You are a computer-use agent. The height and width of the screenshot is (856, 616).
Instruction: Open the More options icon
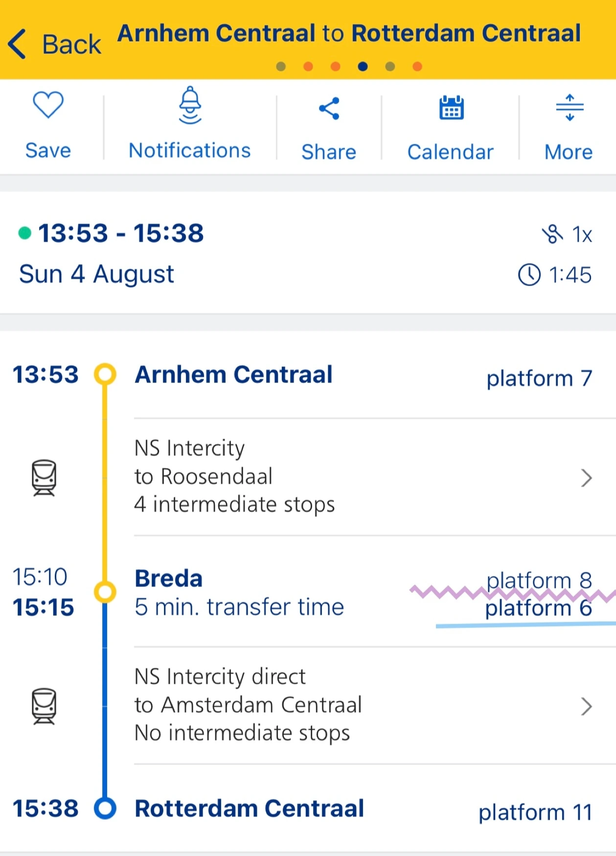point(570,108)
